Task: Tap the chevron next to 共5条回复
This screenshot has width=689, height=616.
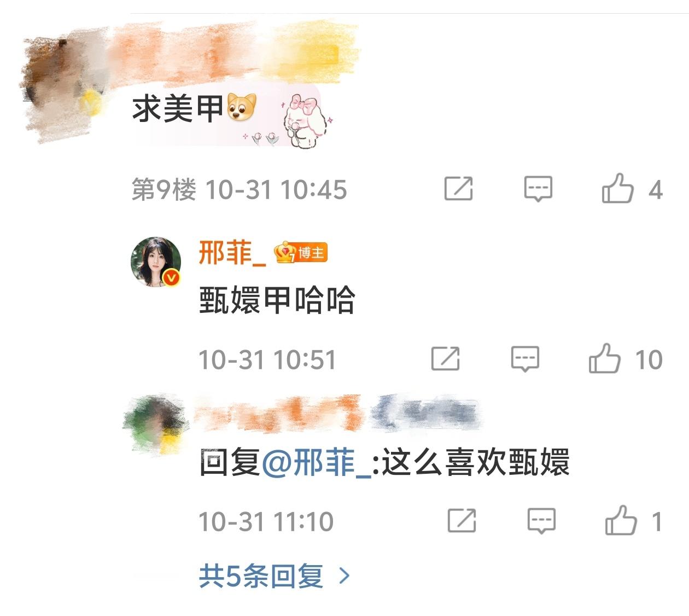Action: (344, 576)
